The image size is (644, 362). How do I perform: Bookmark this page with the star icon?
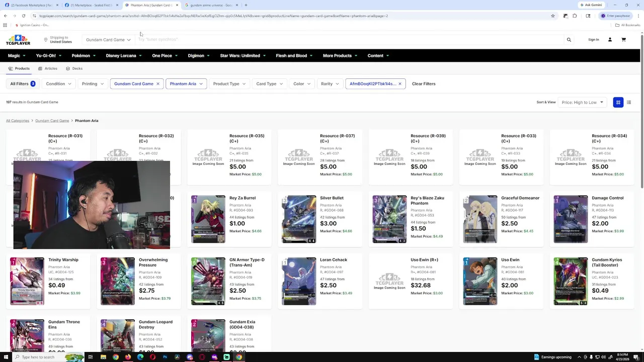(x=552, y=16)
